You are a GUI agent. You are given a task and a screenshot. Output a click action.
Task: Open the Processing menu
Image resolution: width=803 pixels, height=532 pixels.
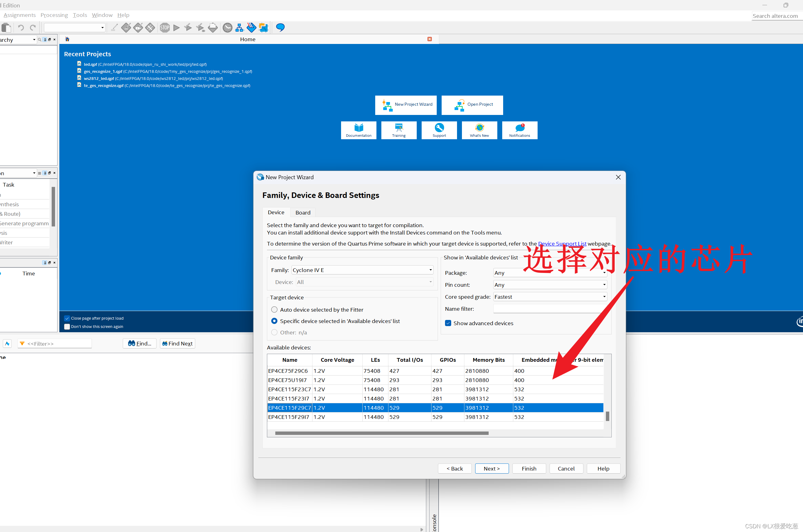(x=54, y=15)
